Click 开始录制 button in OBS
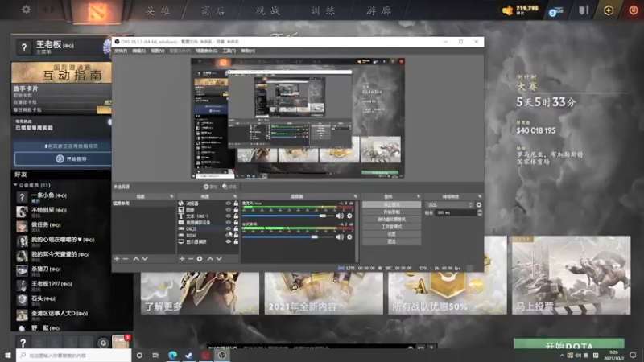This screenshot has width=644, height=362. pyautogui.click(x=391, y=212)
